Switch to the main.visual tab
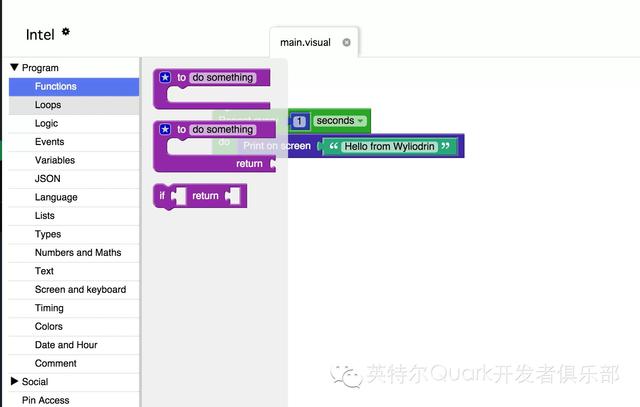640x407 pixels. (305, 42)
